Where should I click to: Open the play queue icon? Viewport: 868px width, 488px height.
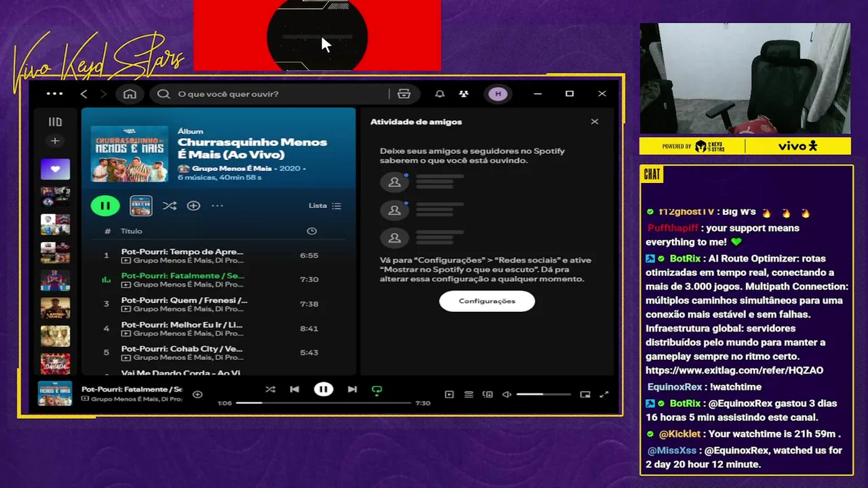pos(469,394)
